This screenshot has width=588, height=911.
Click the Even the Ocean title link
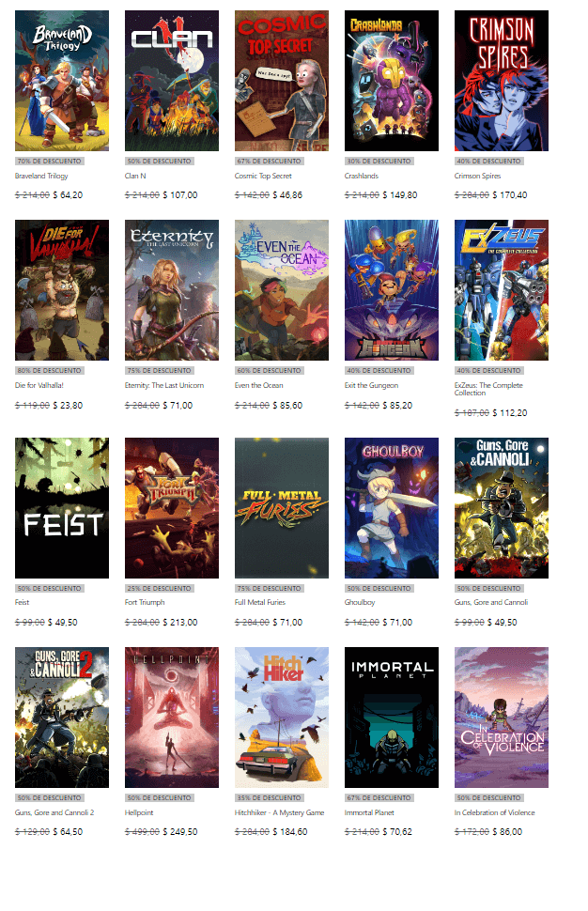[258, 385]
